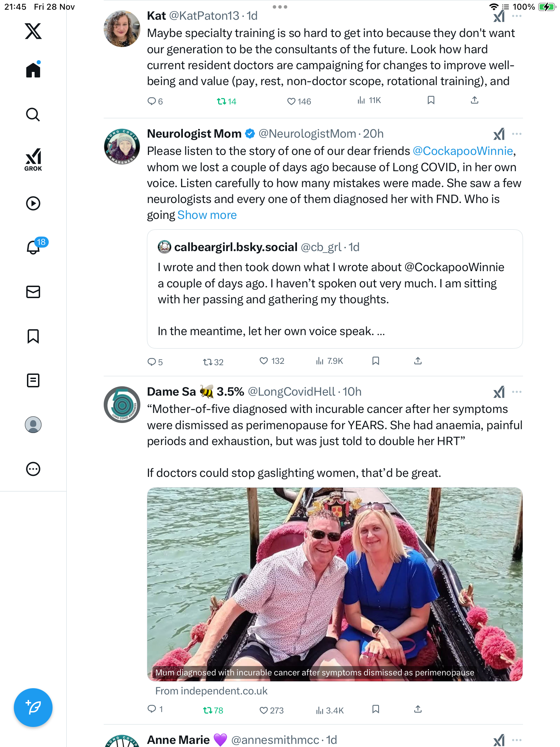Open the Search page
Screen dimensions: 560x747
[x=33, y=115]
